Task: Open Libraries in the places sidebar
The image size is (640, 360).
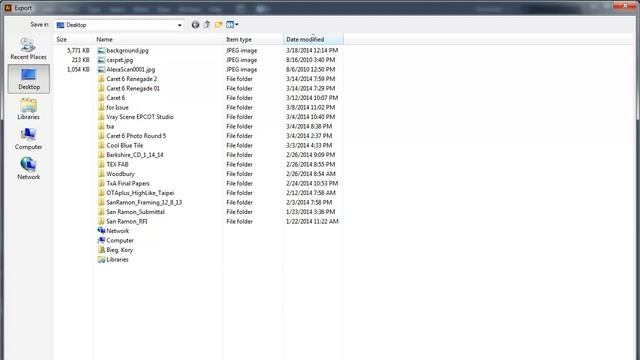Action: pos(28,109)
